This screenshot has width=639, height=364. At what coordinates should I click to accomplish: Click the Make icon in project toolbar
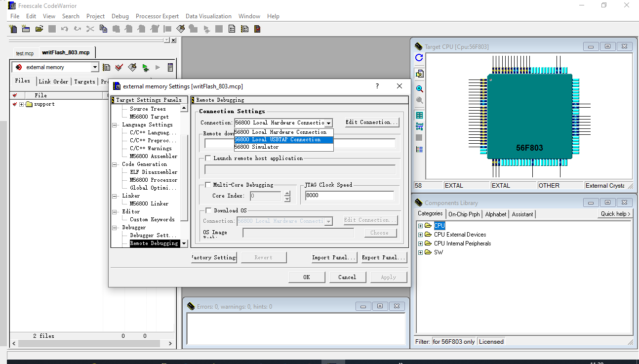coord(132,67)
